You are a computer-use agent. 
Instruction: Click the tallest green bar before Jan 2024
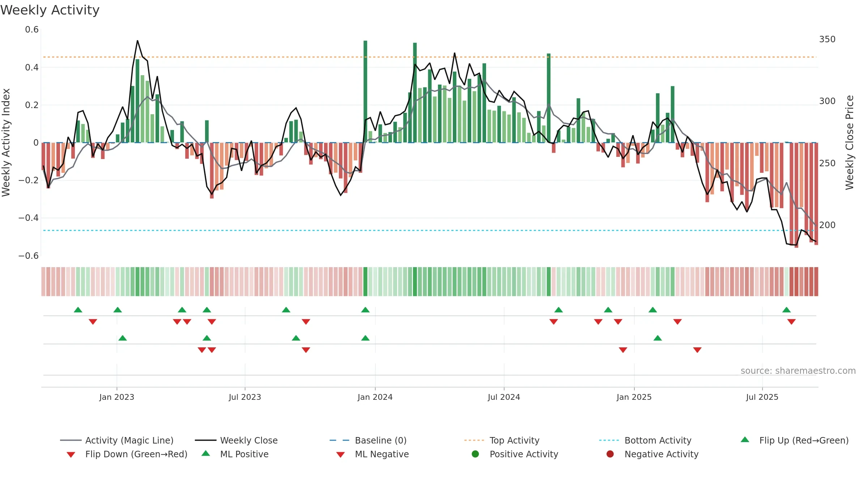pos(365,91)
